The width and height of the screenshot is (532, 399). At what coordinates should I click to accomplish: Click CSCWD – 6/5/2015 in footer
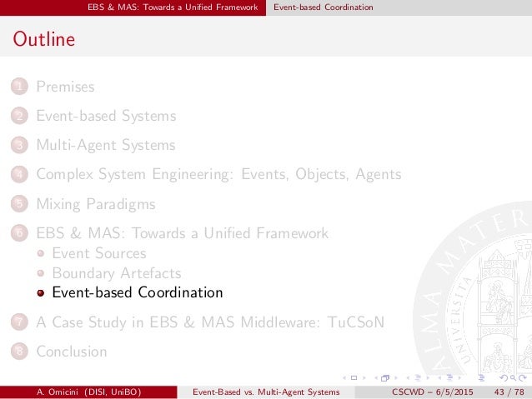tap(432, 392)
